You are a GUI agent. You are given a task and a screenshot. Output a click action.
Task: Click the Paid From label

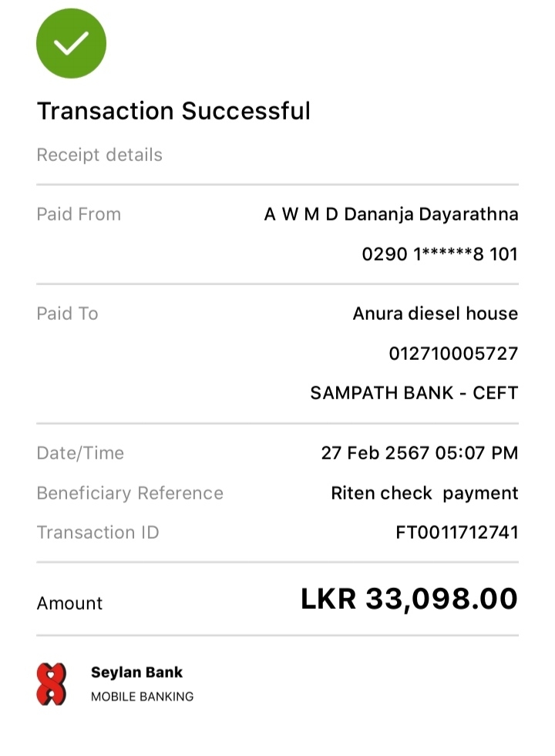pyautogui.click(x=79, y=214)
